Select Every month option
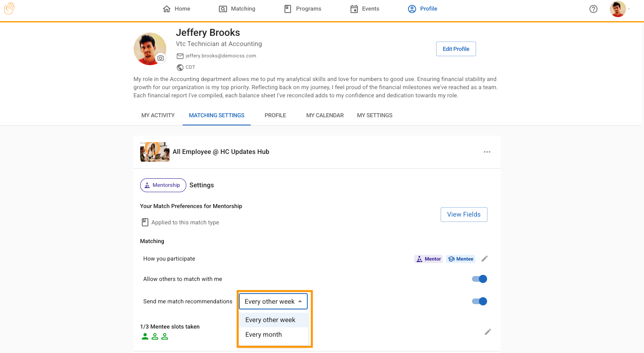The width and height of the screenshot is (644, 353). [x=264, y=335]
